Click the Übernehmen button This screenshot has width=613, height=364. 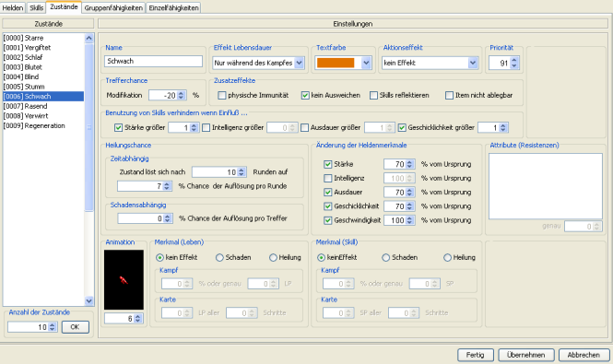tap(525, 355)
